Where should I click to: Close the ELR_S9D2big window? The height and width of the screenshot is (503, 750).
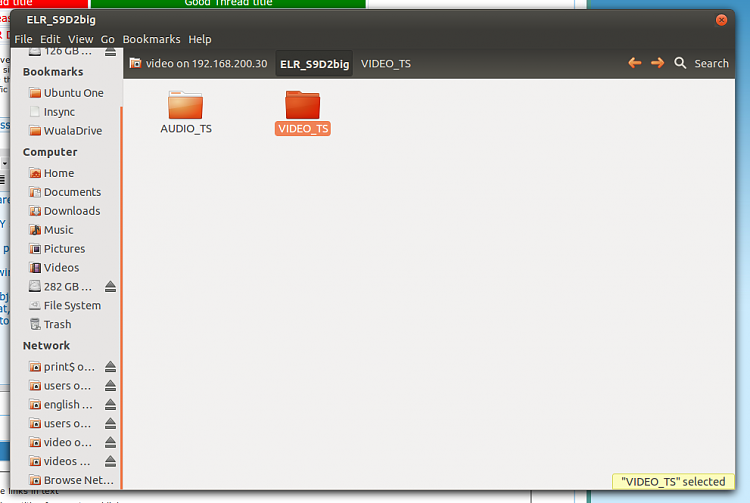click(722, 20)
